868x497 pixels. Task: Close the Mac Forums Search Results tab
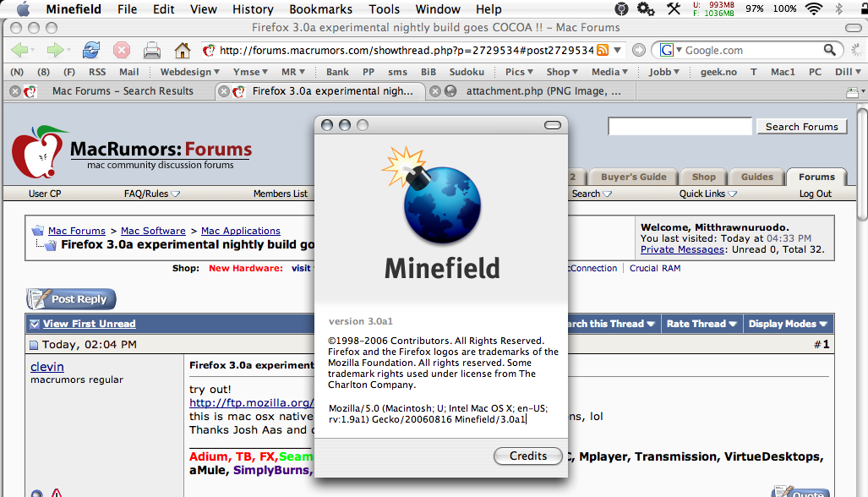tap(15, 91)
